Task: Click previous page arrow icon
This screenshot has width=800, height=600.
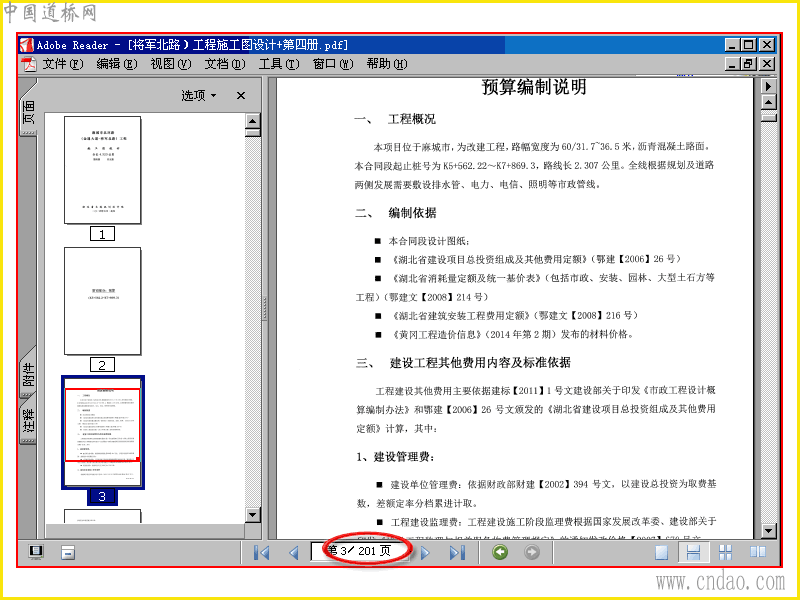Action: point(293,553)
